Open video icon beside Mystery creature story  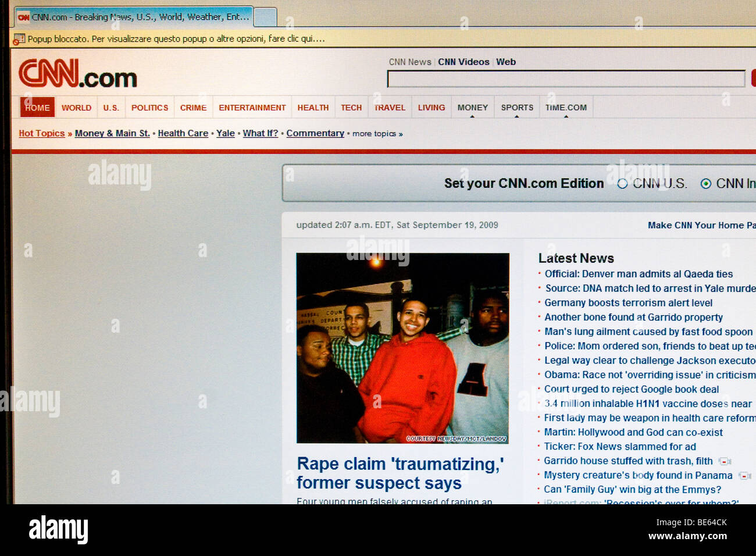744,476
